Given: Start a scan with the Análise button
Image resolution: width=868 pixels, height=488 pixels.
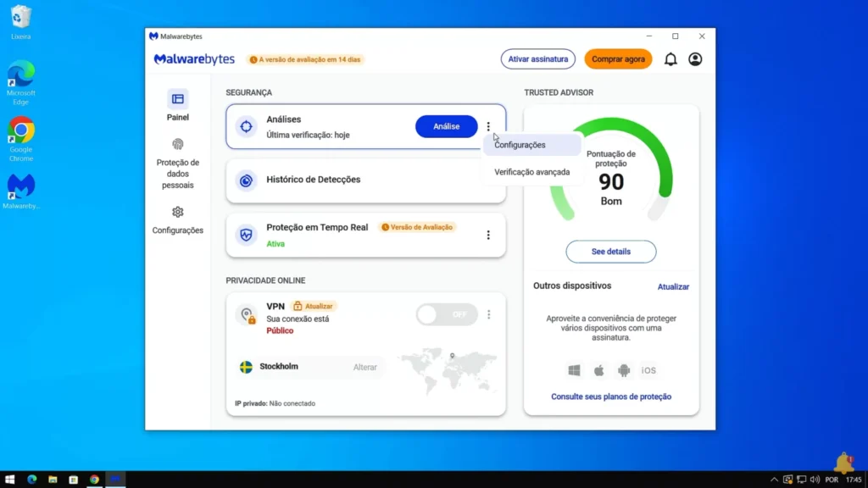Looking at the screenshot, I should pos(446,126).
